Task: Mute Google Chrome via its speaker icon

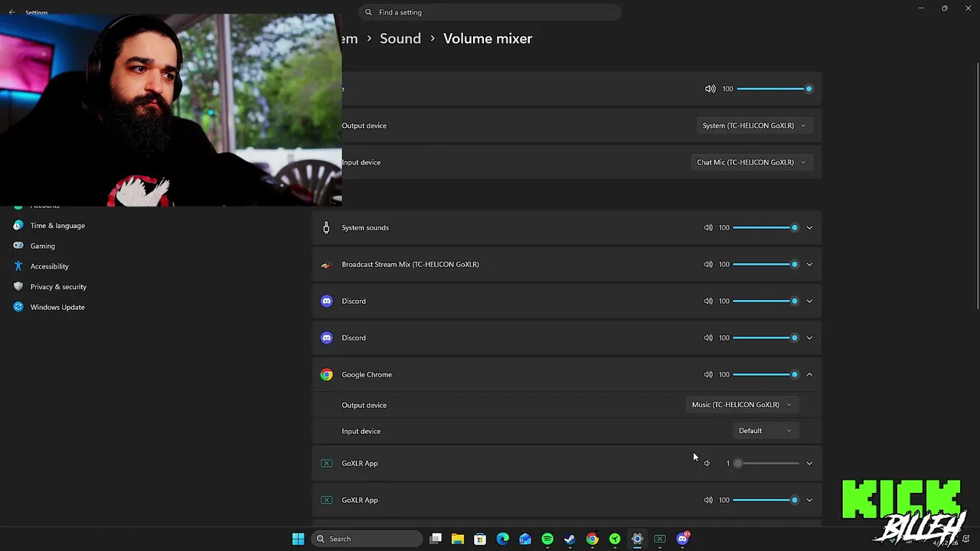Action: point(708,374)
